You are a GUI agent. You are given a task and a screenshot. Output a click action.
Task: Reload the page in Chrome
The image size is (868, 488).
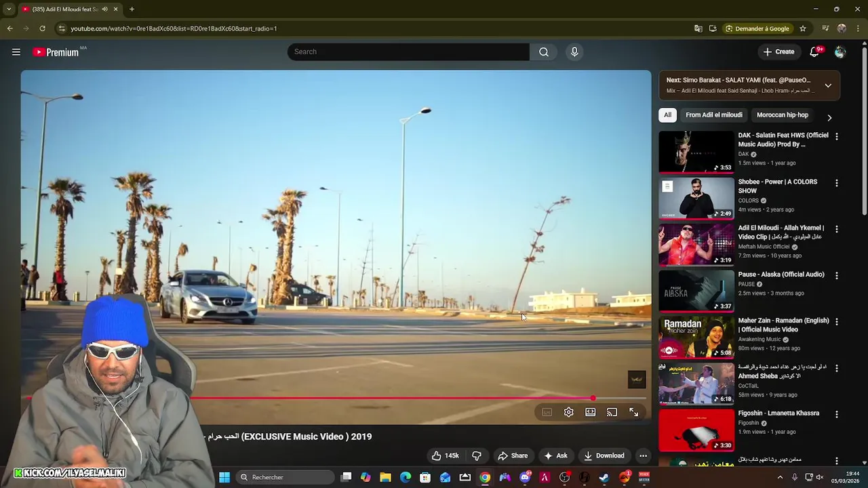point(42,28)
